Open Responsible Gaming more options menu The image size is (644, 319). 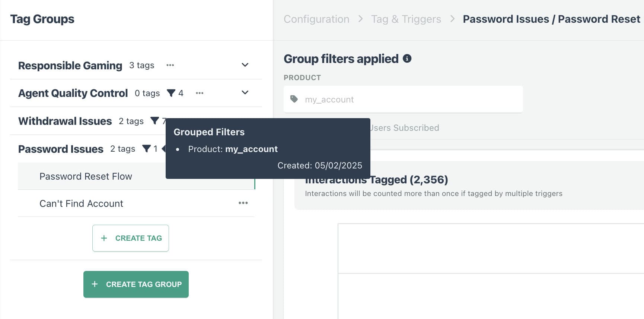pyautogui.click(x=170, y=65)
